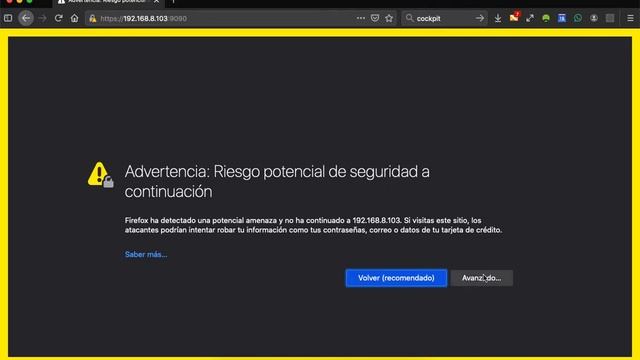Open a new tab with plus
The image size is (640, 360).
[173, 2]
